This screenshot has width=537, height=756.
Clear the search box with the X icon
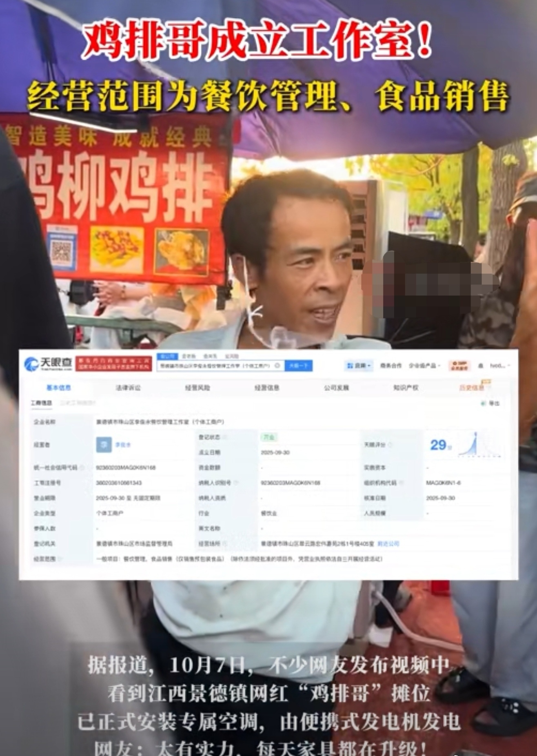coord(277,366)
